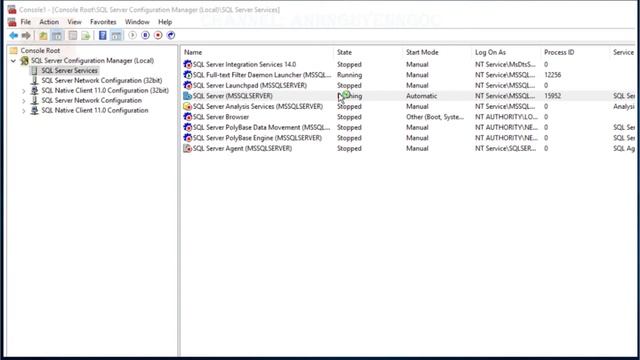Click the Export List toolbar icon
This screenshot has height=360, width=640.
[x=85, y=36]
